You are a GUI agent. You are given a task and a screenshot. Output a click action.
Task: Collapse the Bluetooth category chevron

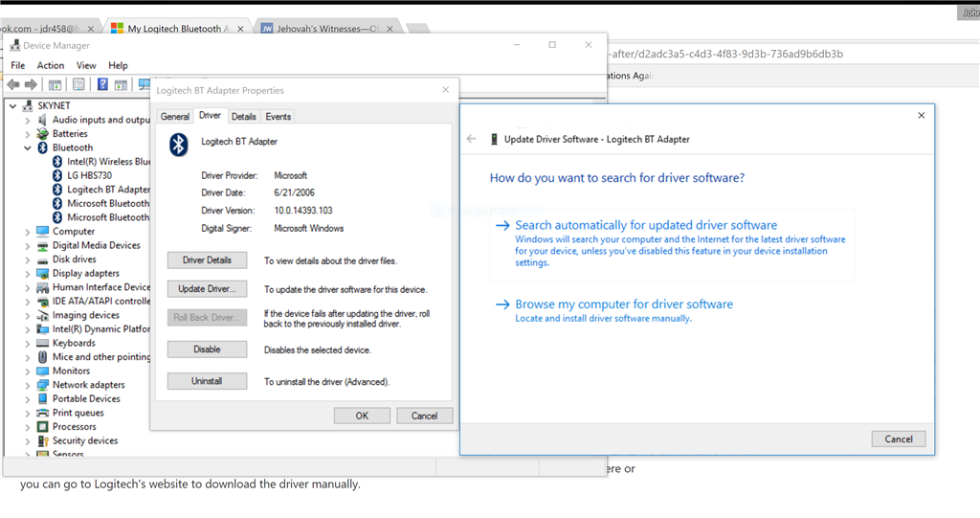pyautogui.click(x=28, y=148)
